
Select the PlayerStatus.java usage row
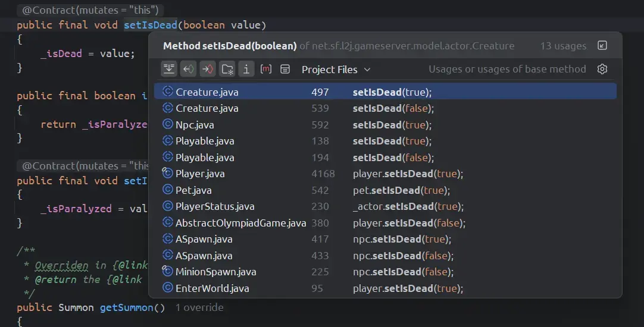pos(385,206)
